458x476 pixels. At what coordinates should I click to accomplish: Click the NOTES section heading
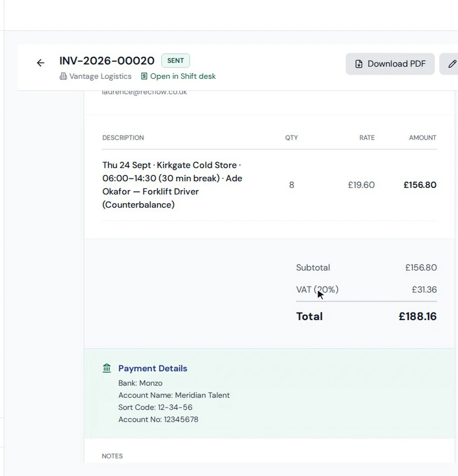(112, 456)
